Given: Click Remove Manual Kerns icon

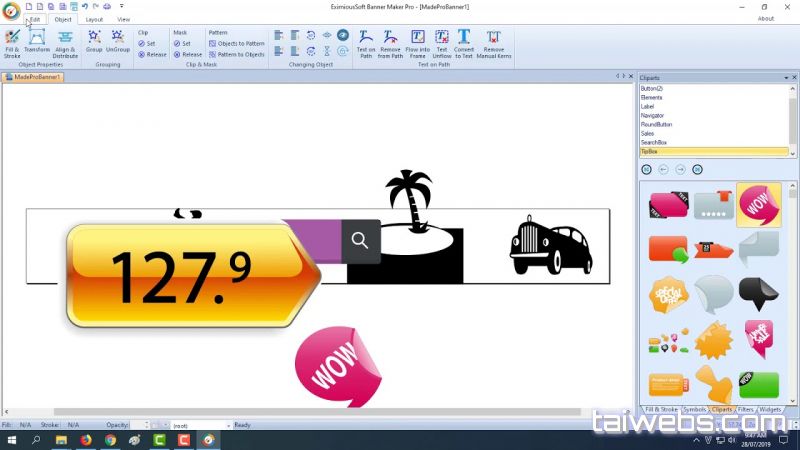Looking at the screenshot, I should tap(494, 41).
